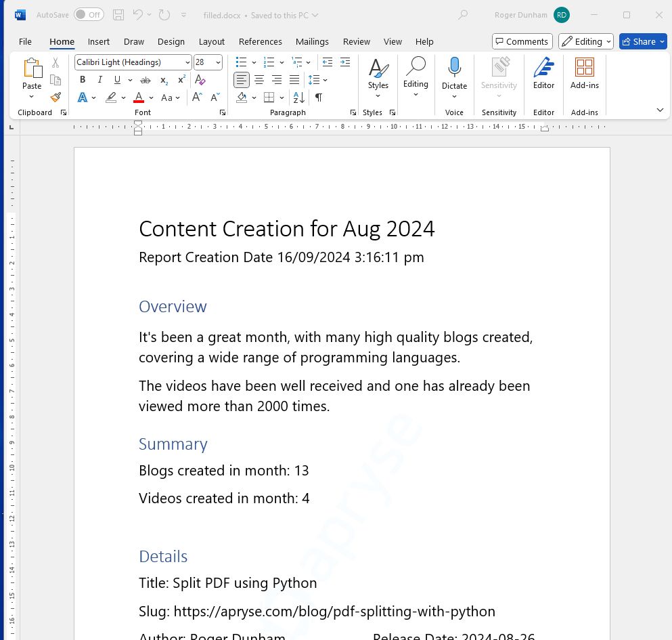Click the first-line indent ruler marker

[138, 123]
